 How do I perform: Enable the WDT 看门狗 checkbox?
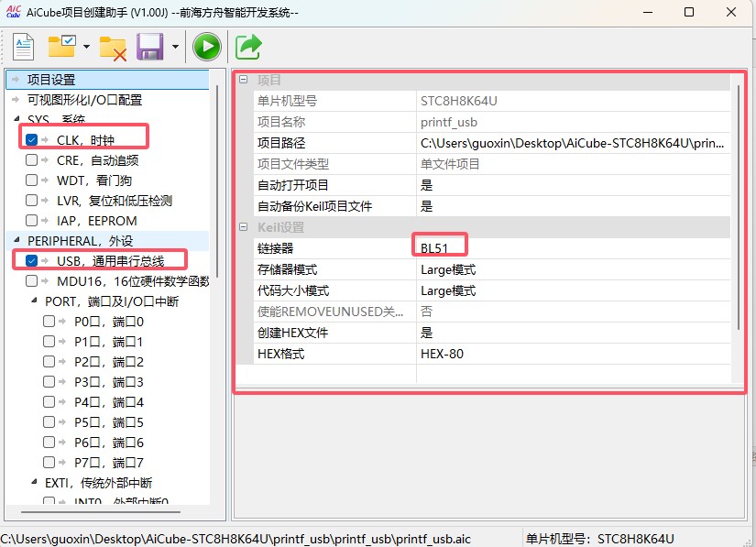click(x=31, y=181)
